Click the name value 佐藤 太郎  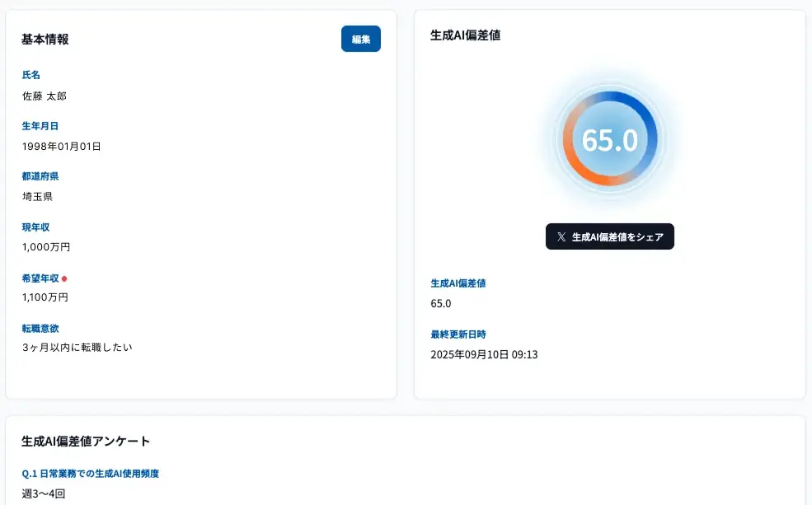(44, 96)
